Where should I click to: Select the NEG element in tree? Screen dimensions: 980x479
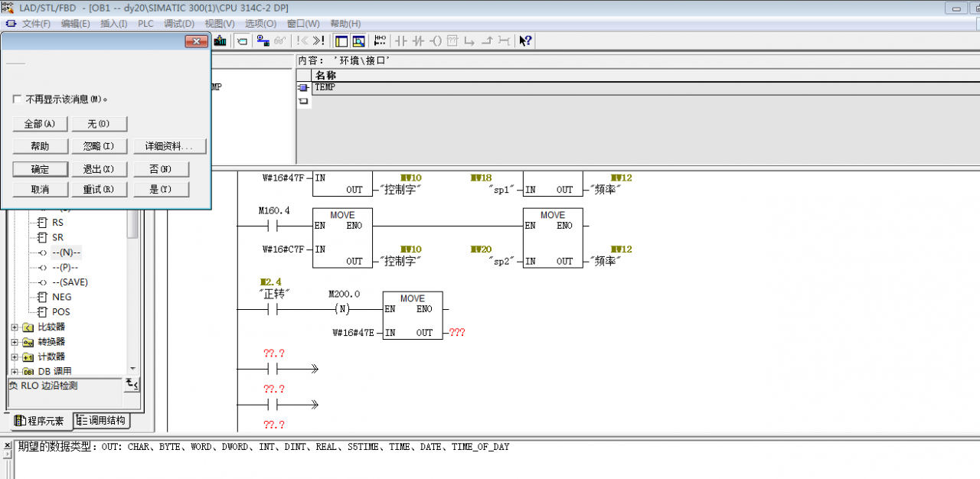62,297
